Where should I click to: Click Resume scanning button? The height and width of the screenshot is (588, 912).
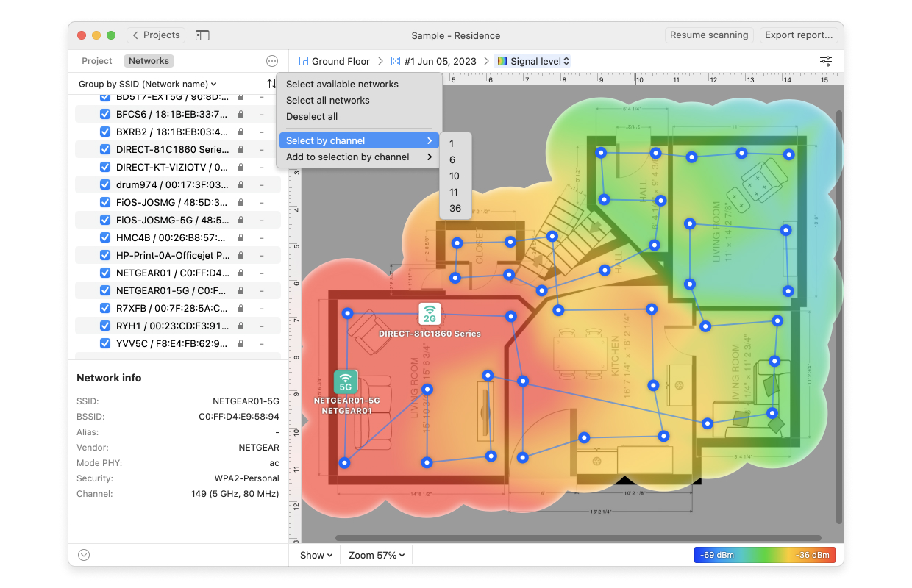(x=709, y=35)
